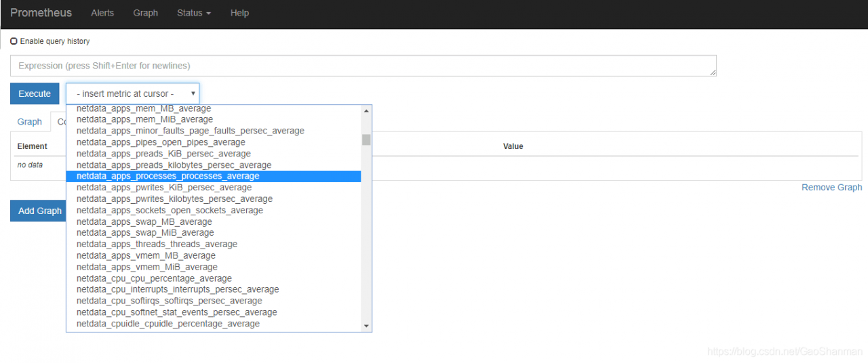Focus the Expression input field
868x363 pixels.
363,66
